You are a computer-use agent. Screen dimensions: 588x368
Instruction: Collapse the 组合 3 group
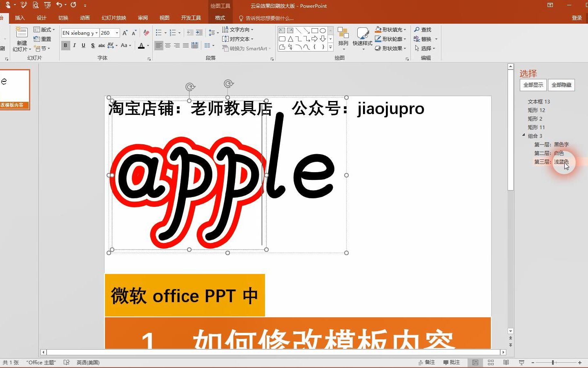(524, 135)
